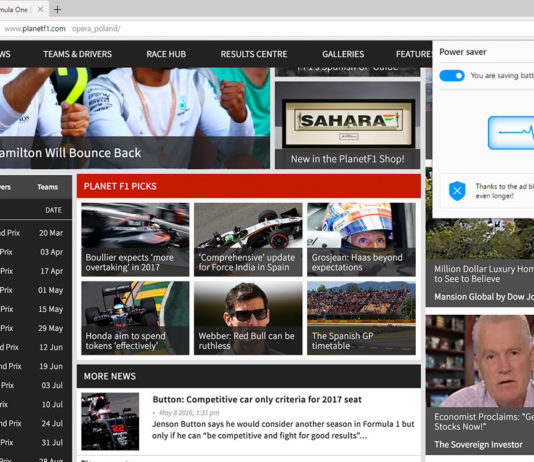Open Boullier expects 'more overtaking' in 2017 article

[135, 240]
